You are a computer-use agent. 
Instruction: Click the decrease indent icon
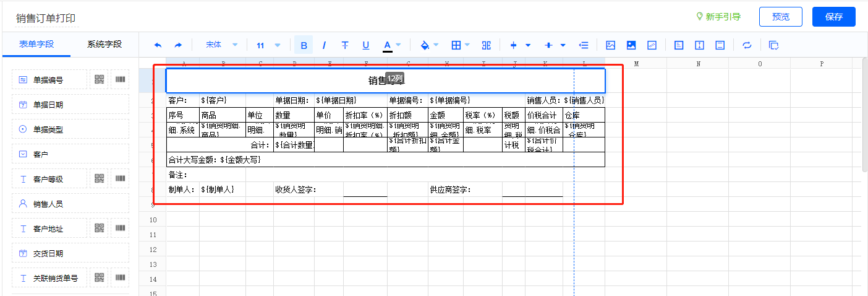tap(583, 45)
